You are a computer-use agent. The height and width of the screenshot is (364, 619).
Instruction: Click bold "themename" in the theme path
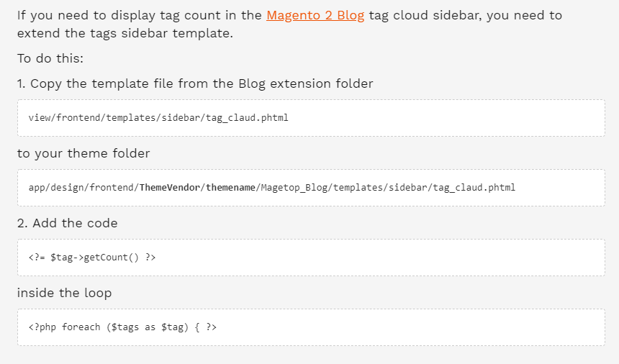pyautogui.click(x=231, y=188)
